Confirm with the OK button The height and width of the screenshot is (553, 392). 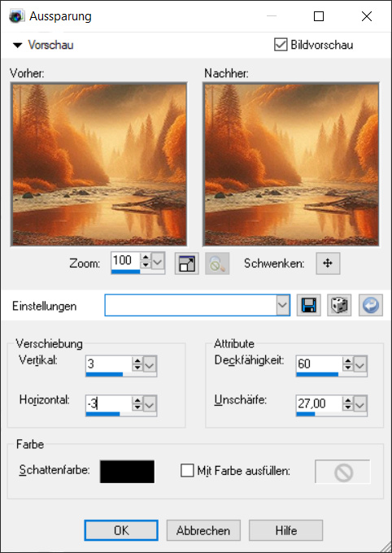tap(121, 530)
